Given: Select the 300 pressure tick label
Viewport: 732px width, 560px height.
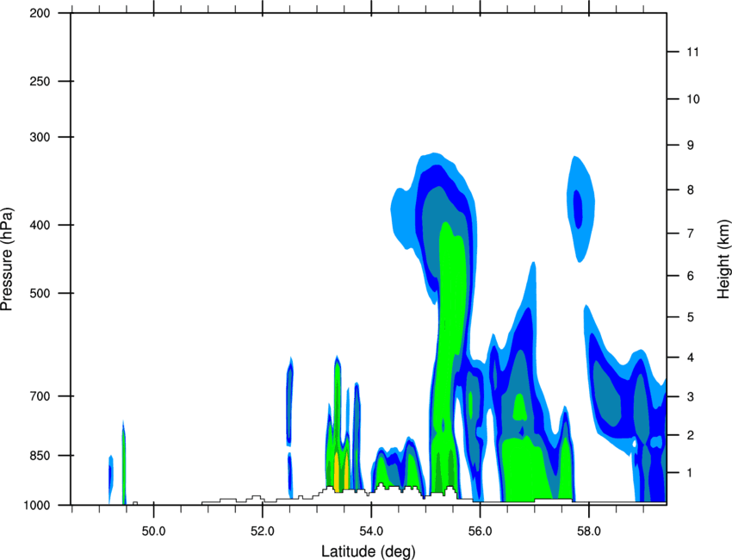Looking at the screenshot, I should pos(40,137).
